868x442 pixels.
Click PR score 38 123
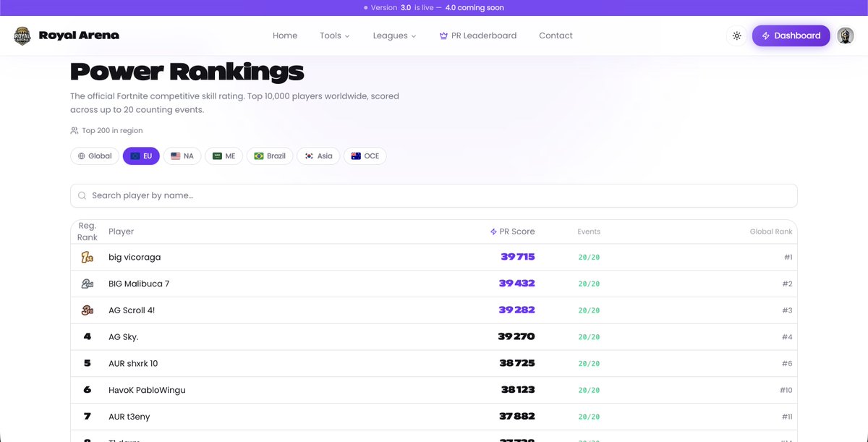(518, 390)
